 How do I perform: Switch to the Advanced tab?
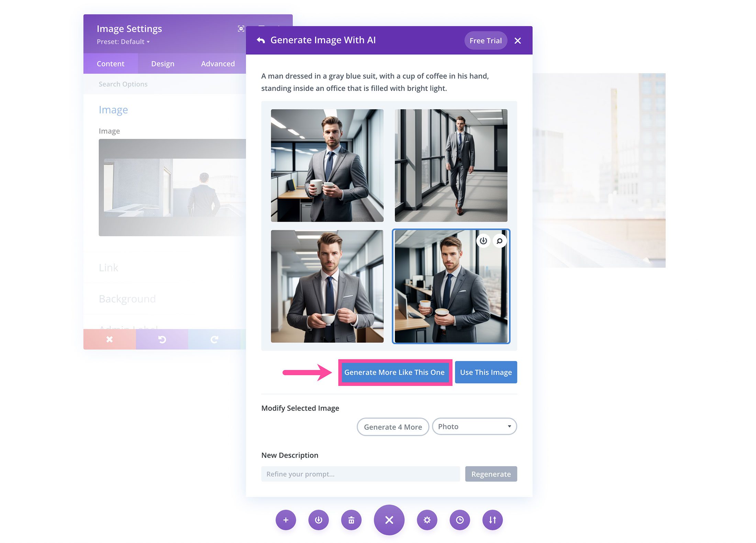pos(218,63)
